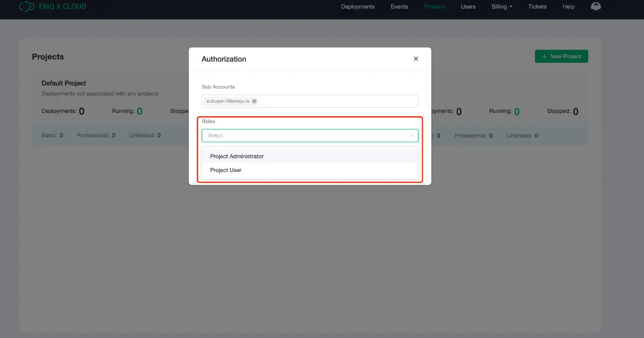Open the Help link in navbar

tap(568, 7)
